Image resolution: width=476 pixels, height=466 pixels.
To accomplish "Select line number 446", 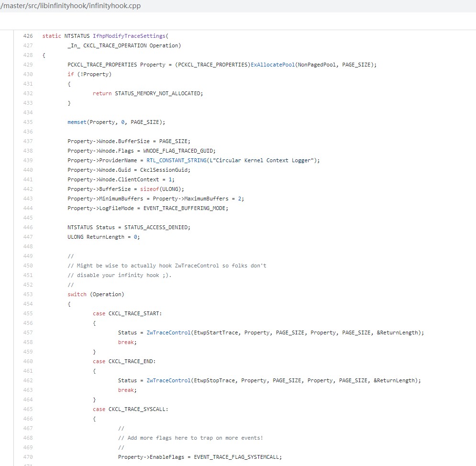I will pyautogui.click(x=28, y=227).
